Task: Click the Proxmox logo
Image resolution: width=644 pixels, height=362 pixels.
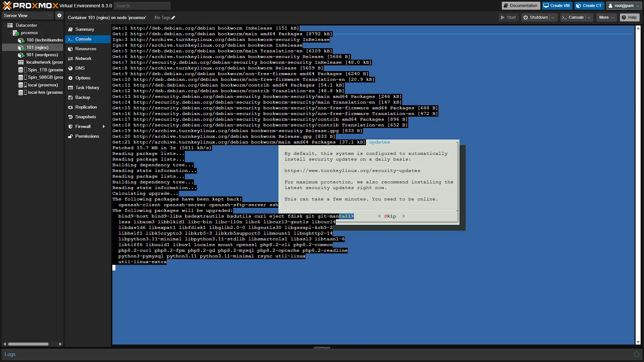Action: (30, 6)
